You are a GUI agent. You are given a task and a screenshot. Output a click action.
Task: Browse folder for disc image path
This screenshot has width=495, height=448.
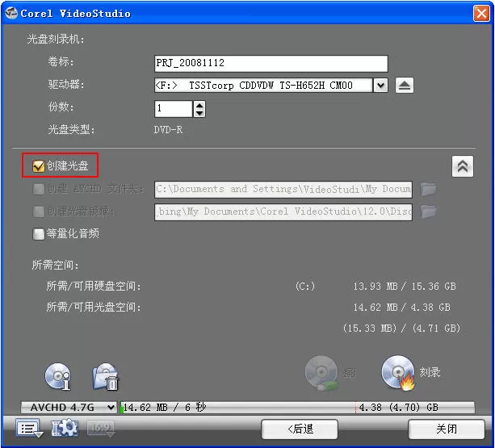(429, 211)
